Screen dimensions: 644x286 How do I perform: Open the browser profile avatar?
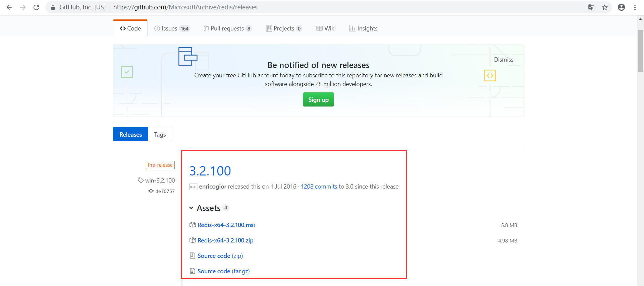(621, 7)
